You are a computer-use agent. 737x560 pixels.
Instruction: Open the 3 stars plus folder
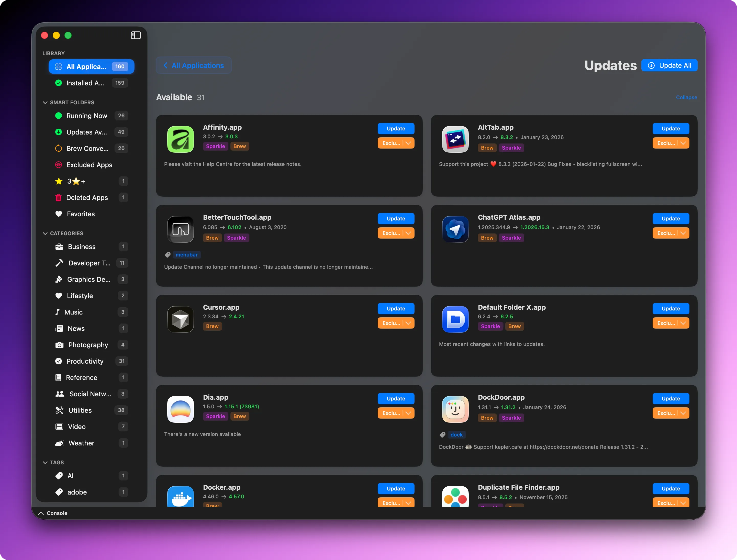tap(91, 181)
